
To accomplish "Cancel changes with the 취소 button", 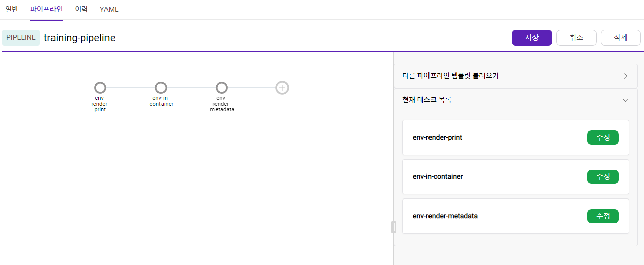I will 576,38.
